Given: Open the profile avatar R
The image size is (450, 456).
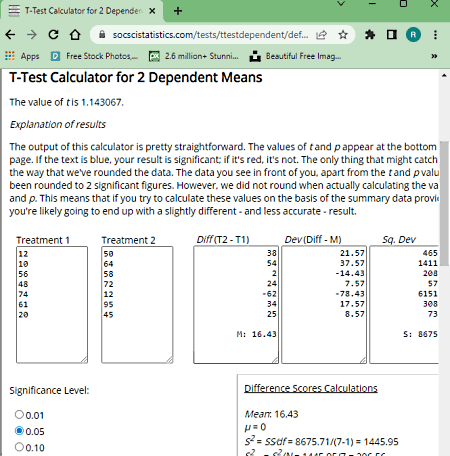Looking at the screenshot, I should (x=413, y=35).
